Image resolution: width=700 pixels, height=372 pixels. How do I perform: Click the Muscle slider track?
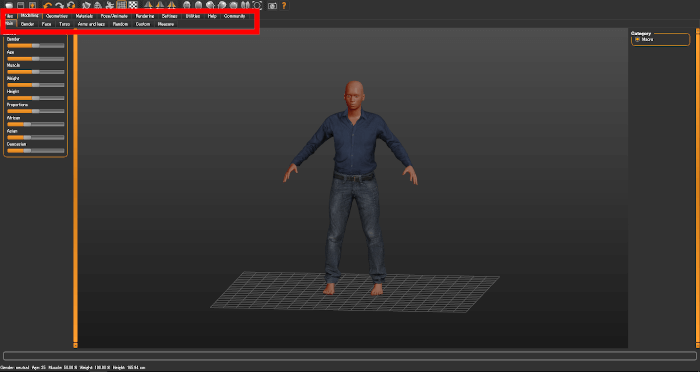click(36, 72)
